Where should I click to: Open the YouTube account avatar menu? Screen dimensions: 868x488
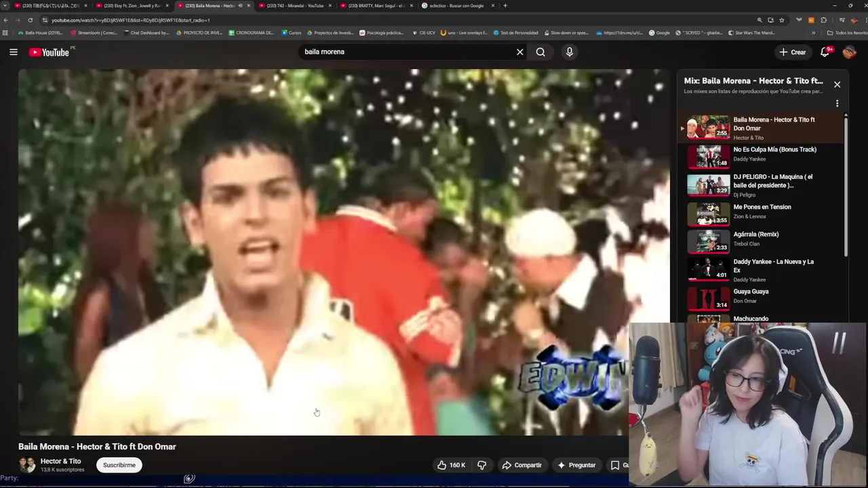(x=849, y=52)
